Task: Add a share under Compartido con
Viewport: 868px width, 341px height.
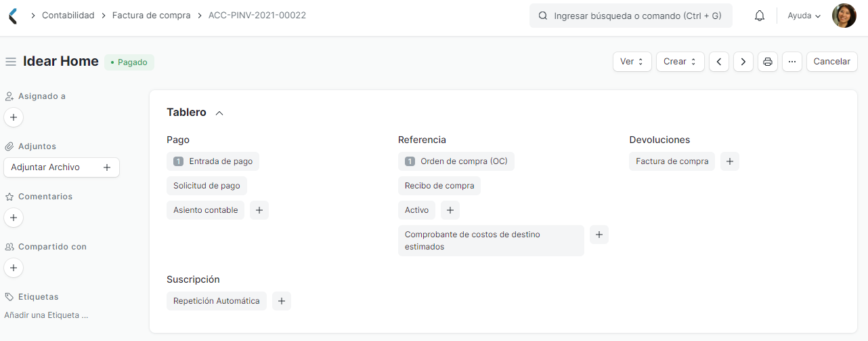Action: (14, 268)
